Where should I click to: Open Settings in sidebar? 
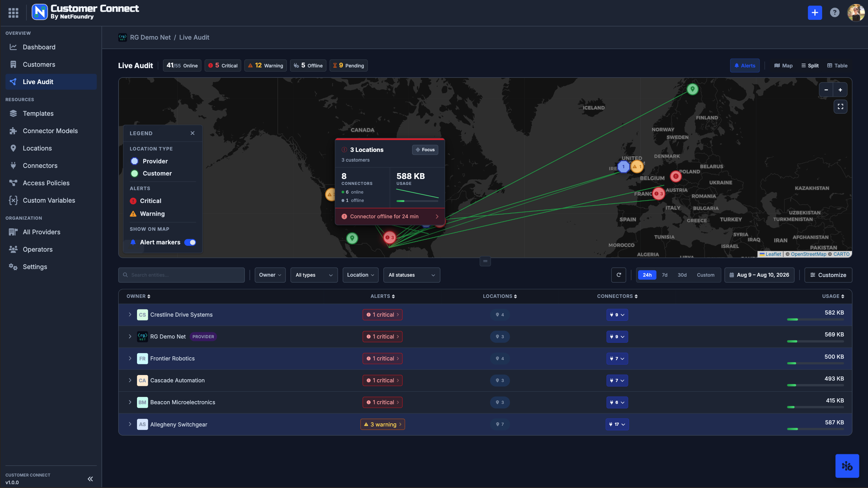click(x=51, y=267)
